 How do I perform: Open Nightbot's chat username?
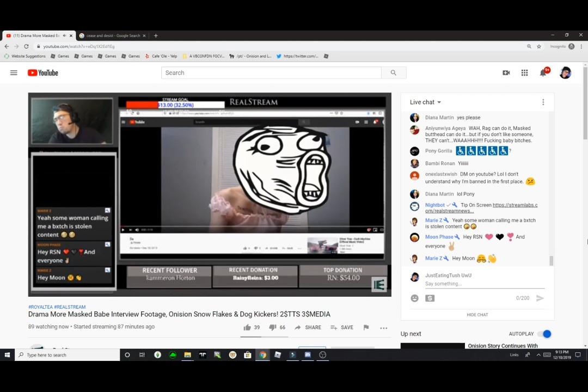click(x=434, y=205)
